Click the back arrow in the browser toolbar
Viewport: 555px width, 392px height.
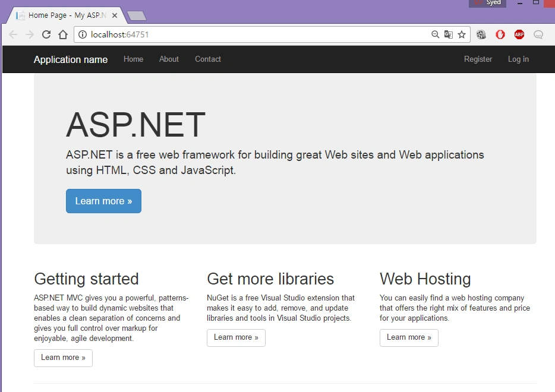(x=13, y=34)
